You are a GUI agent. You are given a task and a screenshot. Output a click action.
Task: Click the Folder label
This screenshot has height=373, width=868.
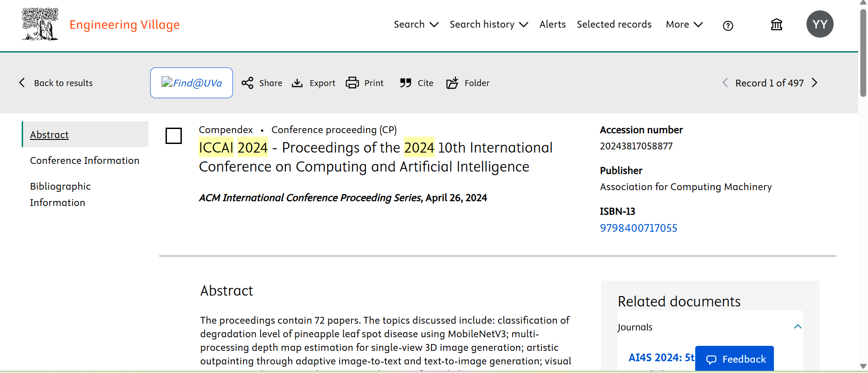[477, 83]
